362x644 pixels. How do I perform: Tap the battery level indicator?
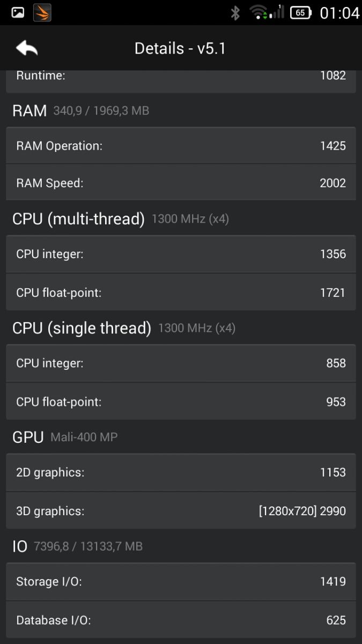301,12
